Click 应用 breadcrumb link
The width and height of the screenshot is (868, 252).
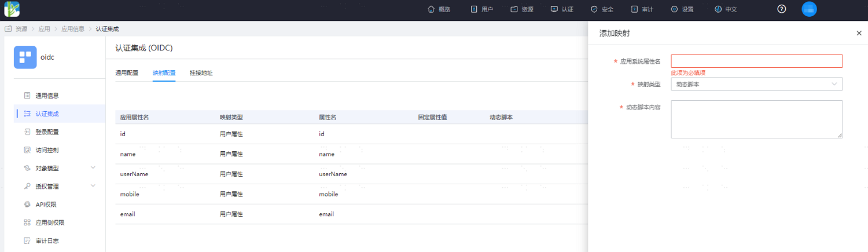(44, 28)
